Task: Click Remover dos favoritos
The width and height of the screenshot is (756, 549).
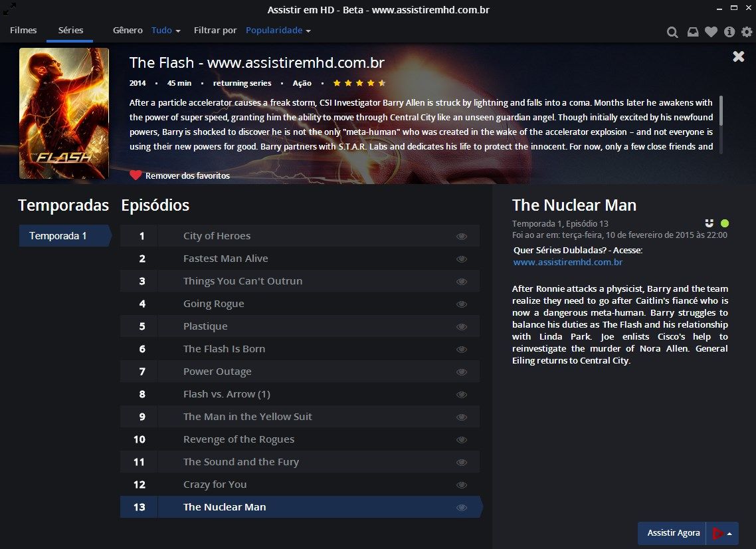Action: tap(179, 175)
